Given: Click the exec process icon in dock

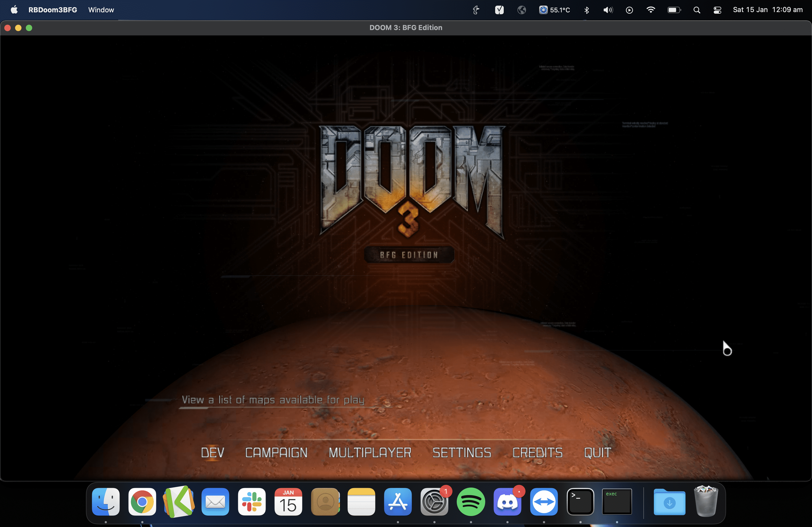Looking at the screenshot, I should 617,502.
